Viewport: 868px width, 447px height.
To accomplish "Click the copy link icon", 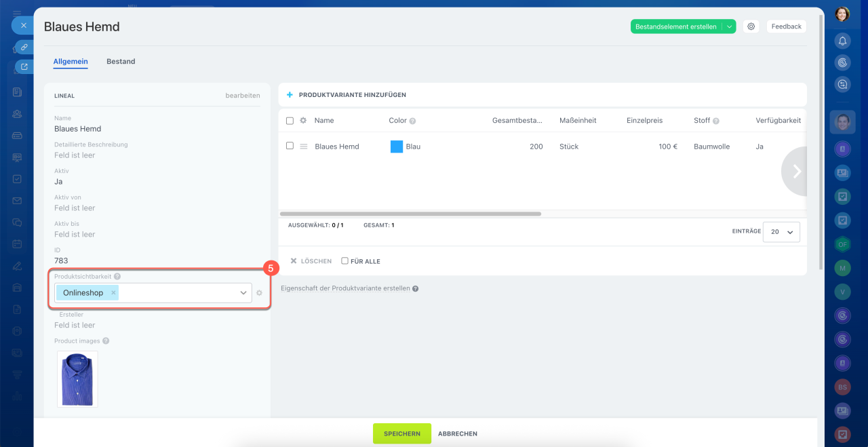I will [24, 47].
